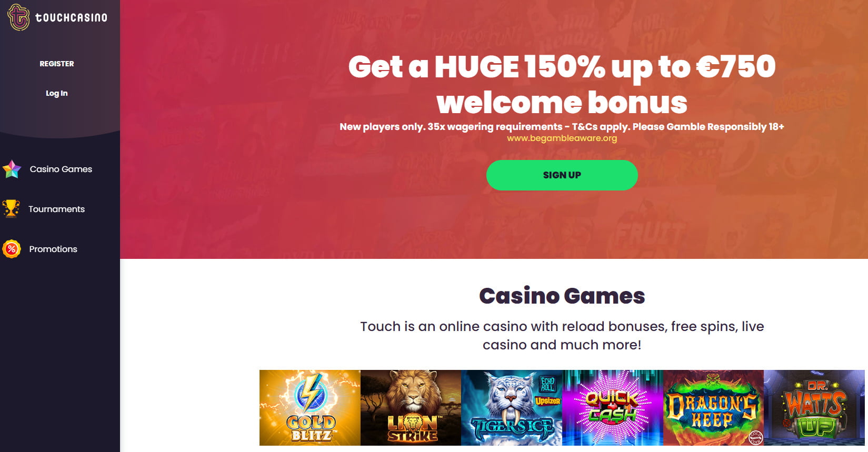The width and height of the screenshot is (868, 452).
Task: Visit the www.begambleaware.org link
Action: point(562,138)
